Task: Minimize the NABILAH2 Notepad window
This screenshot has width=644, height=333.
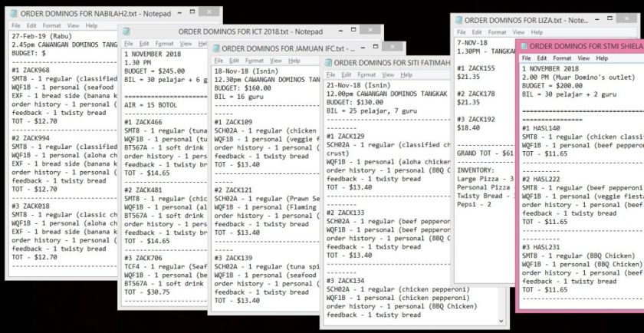Action: [x=179, y=12]
